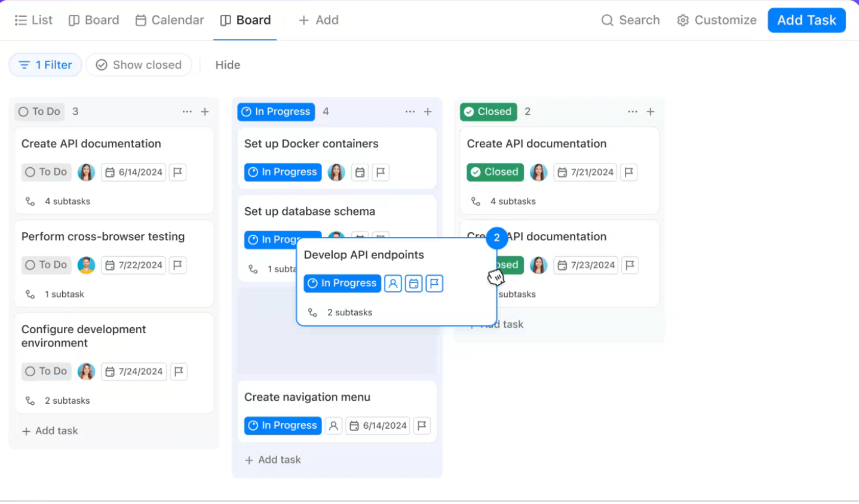The width and height of the screenshot is (859, 504).
Task: Click the Search magnifier icon
Action: pos(607,20)
